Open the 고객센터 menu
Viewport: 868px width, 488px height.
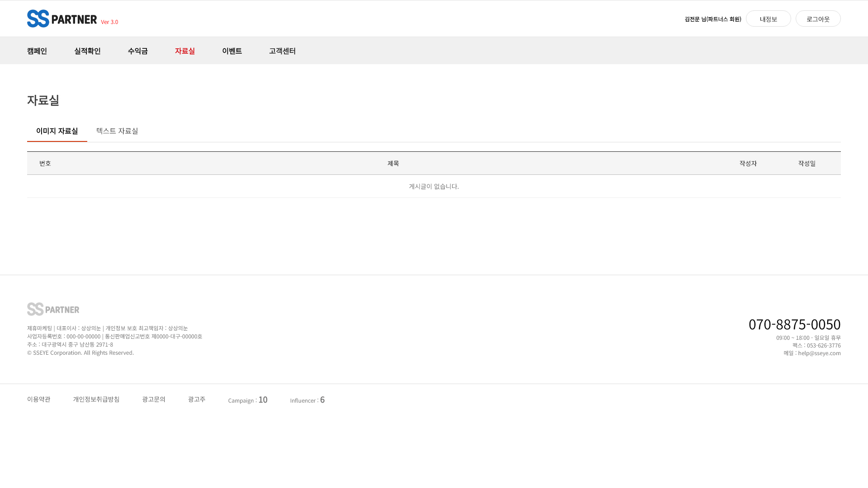pyautogui.click(x=282, y=51)
